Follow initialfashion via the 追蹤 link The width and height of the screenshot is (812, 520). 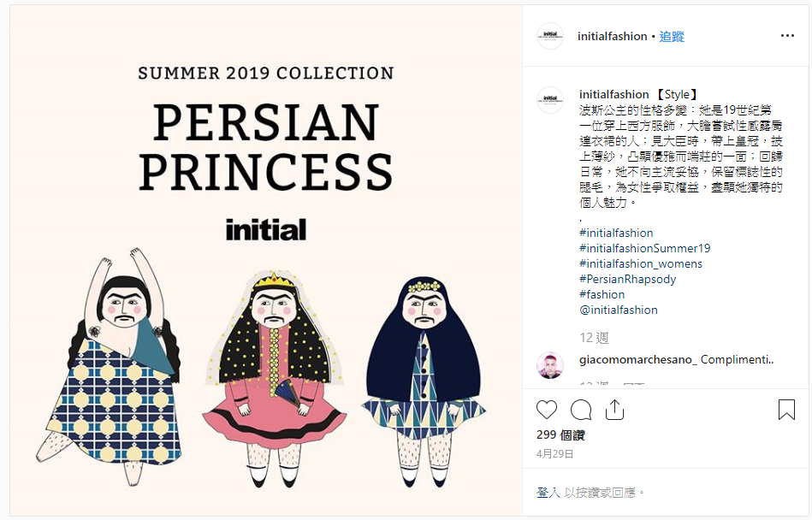pos(672,36)
